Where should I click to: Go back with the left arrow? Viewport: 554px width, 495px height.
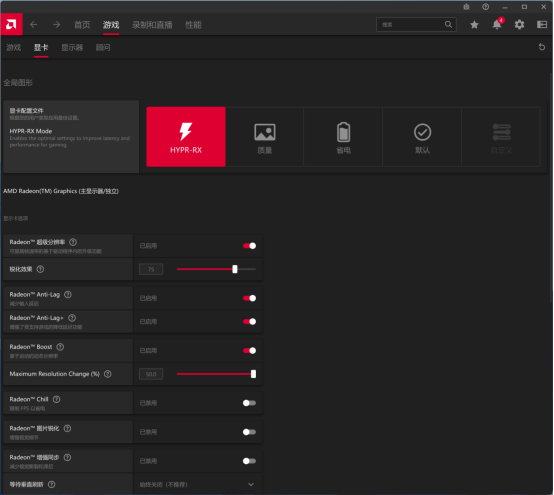coord(34,25)
